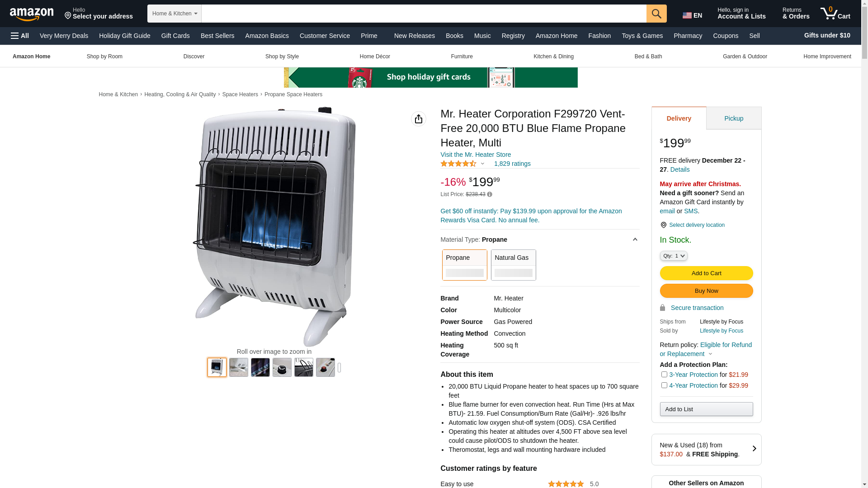Open the Home & Kitchen search category dropdown
The height and width of the screenshot is (488, 868).
click(175, 14)
